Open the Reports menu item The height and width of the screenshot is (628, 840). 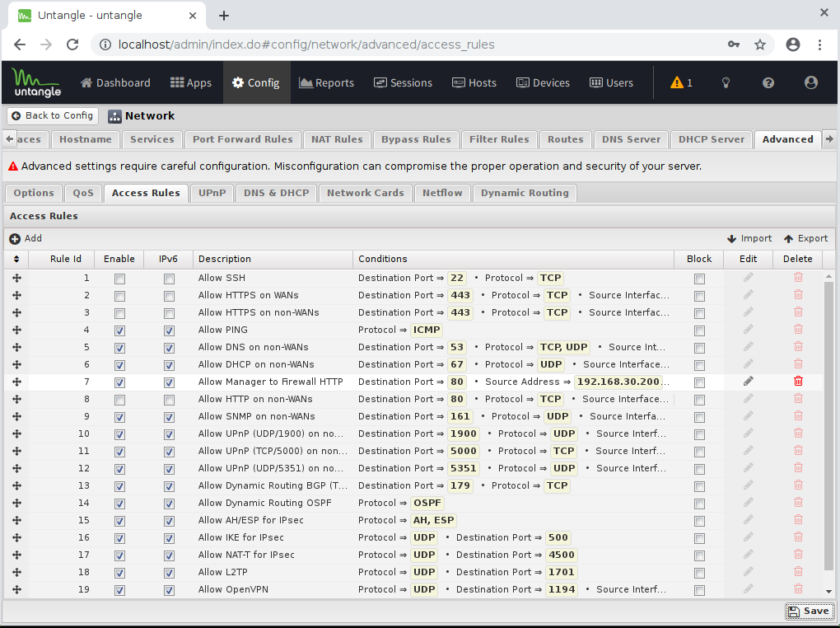(x=327, y=82)
